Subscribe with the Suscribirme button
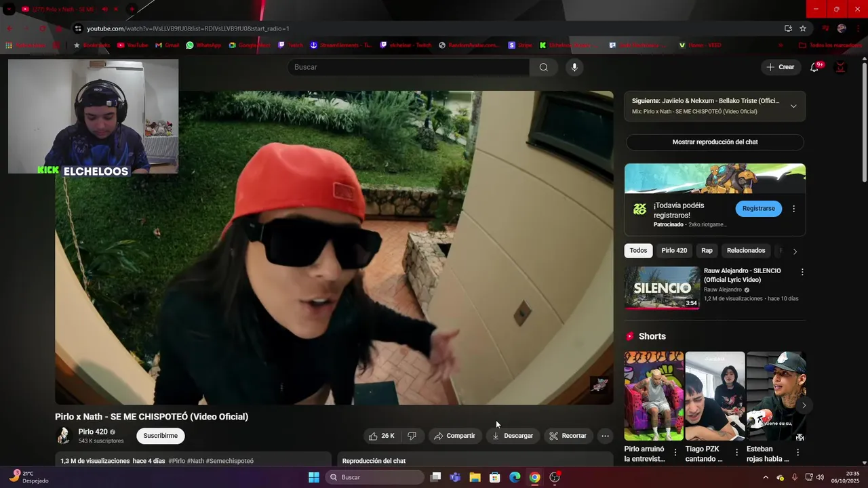This screenshot has width=868, height=488. 161,436
